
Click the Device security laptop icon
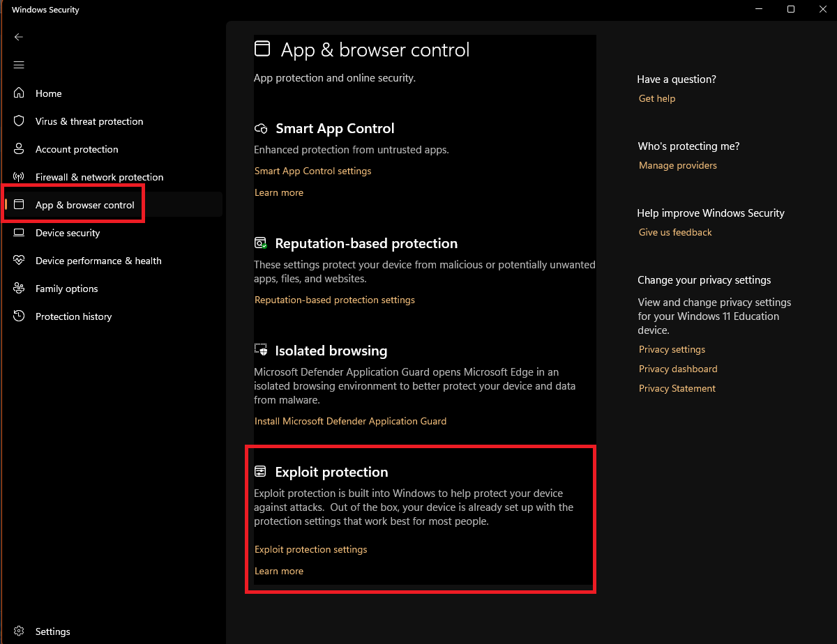point(20,233)
